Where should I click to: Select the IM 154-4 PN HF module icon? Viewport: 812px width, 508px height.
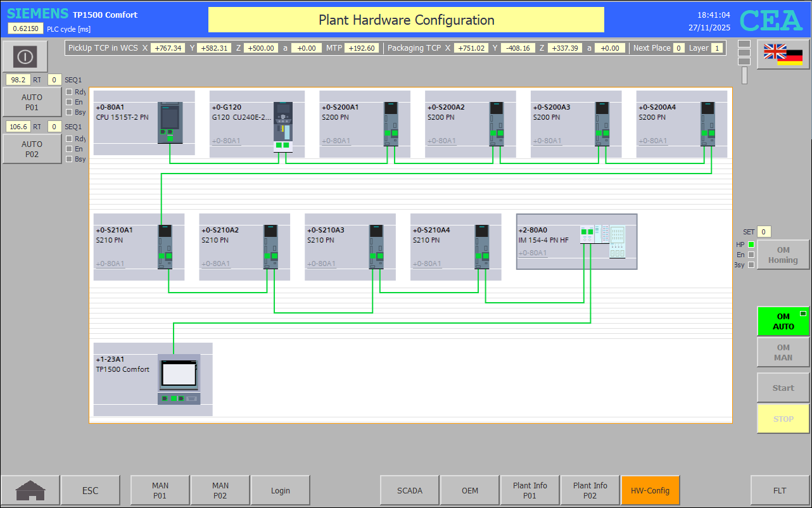pos(602,241)
